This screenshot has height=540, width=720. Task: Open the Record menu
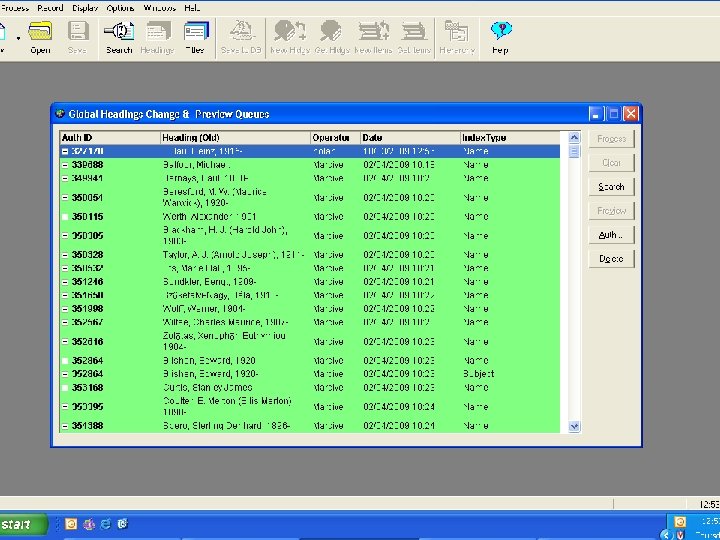coord(50,8)
